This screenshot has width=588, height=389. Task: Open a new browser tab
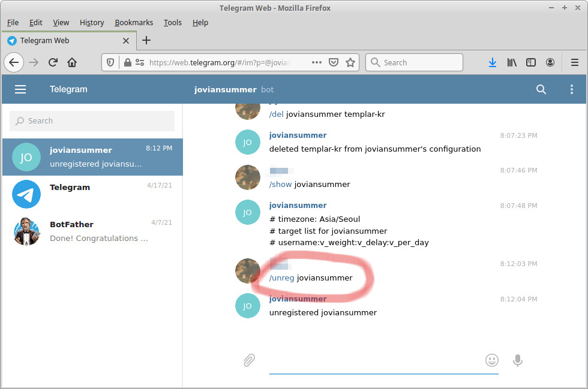pyautogui.click(x=146, y=40)
